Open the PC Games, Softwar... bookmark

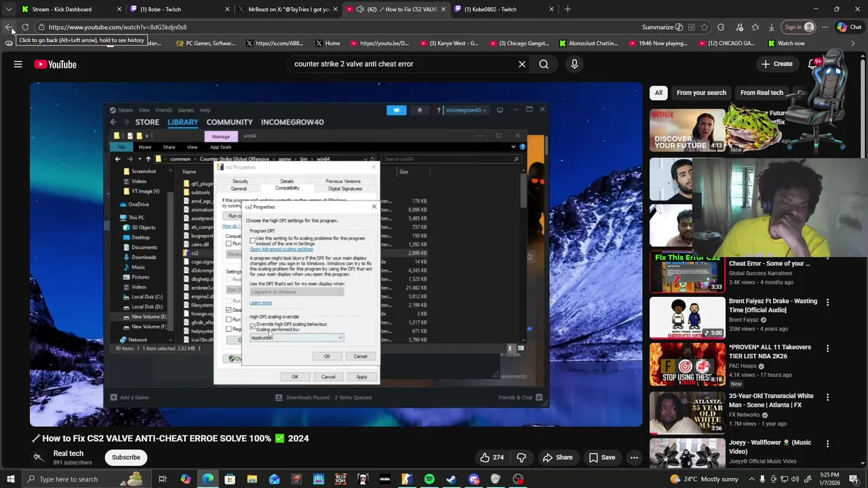tap(205, 43)
